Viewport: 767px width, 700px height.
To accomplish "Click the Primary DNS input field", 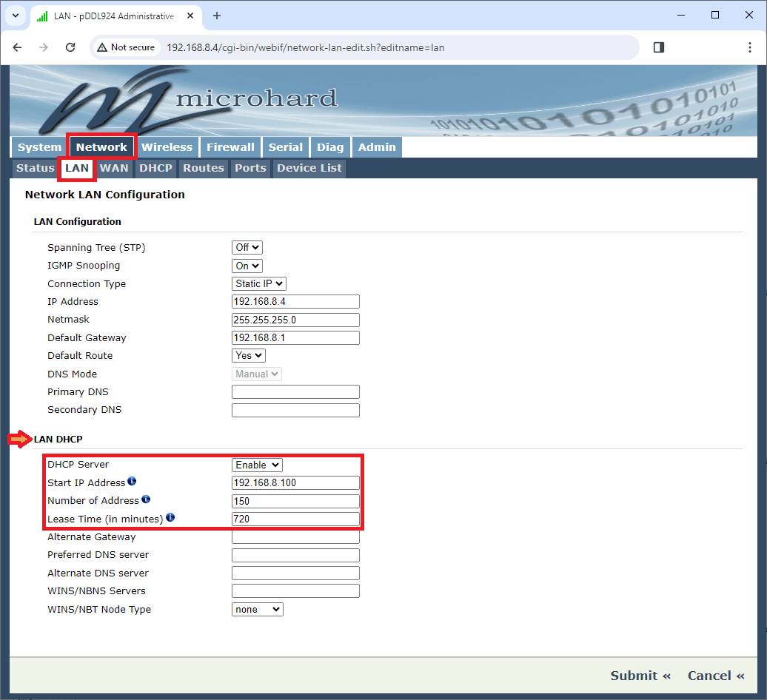I will click(x=295, y=392).
